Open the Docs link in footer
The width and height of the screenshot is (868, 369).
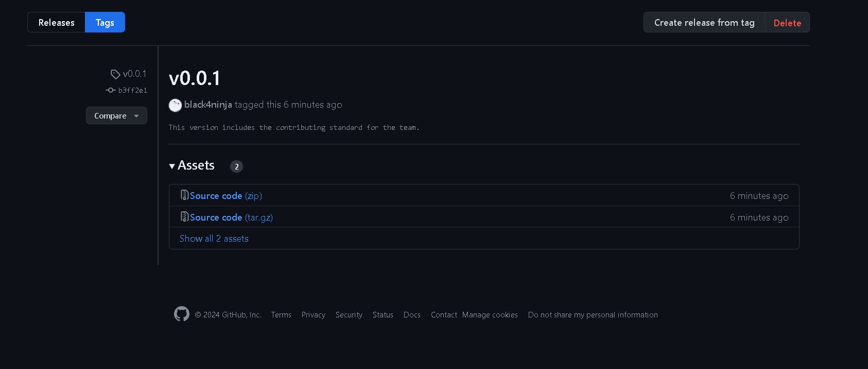(412, 315)
